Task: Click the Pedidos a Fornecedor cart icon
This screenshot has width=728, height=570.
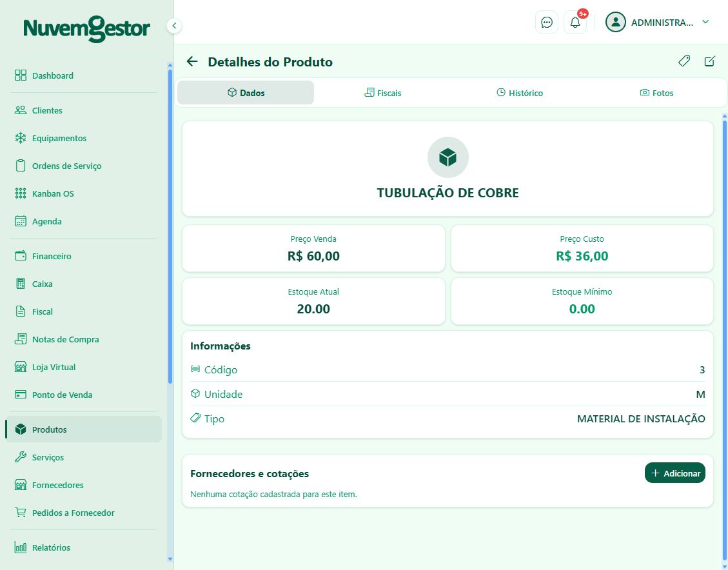Action: point(21,513)
